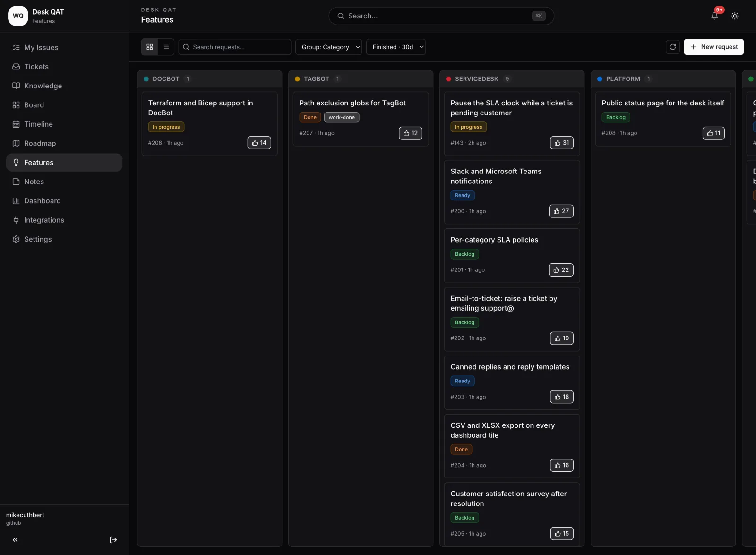Click the Search requests input
The width and height of the screenshot is (756, 555).
tap(235, 47)
